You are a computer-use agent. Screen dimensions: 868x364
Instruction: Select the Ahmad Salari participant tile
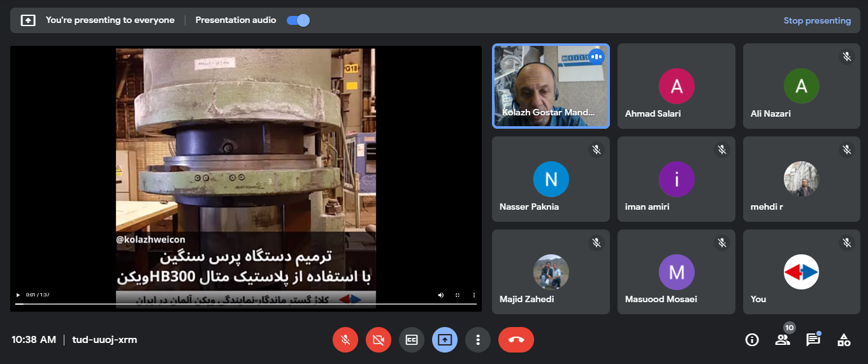(676, 86)
